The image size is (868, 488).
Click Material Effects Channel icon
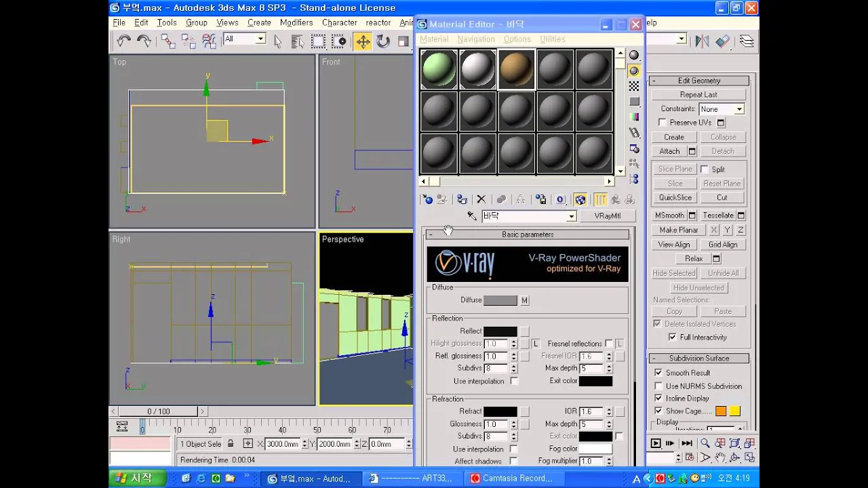(x=560, y=199)
